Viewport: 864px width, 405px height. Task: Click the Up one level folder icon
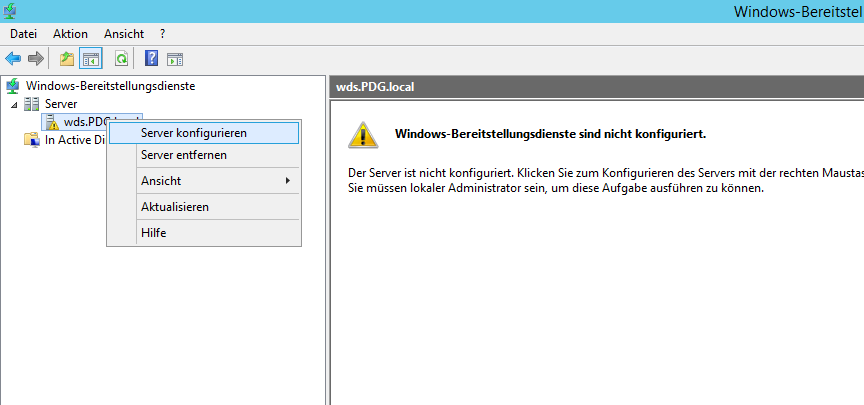pyautogui.click(x=67, y=58)
